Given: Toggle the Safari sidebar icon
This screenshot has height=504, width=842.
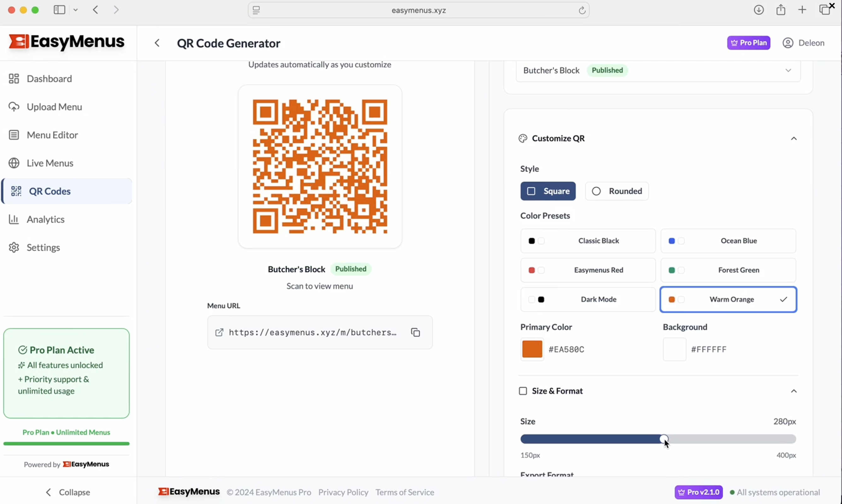Looking at the screenshot, I should click(59, 10).
